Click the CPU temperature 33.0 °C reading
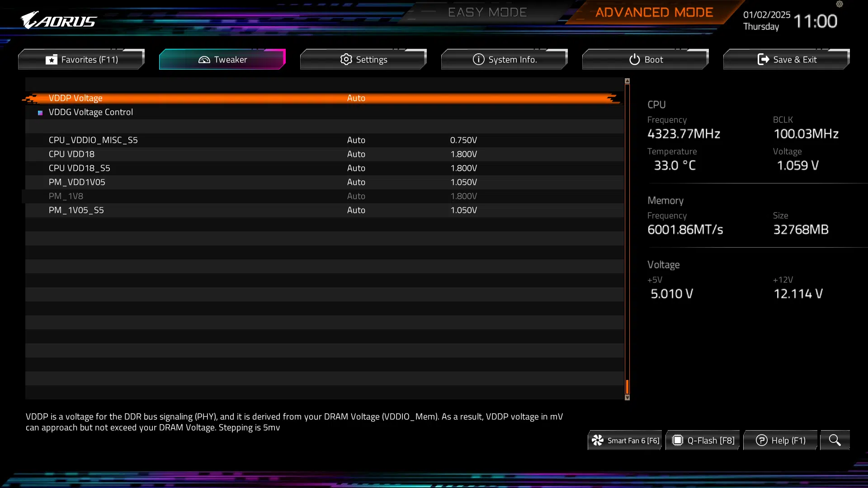868x488 pixels. coord(675,165)
